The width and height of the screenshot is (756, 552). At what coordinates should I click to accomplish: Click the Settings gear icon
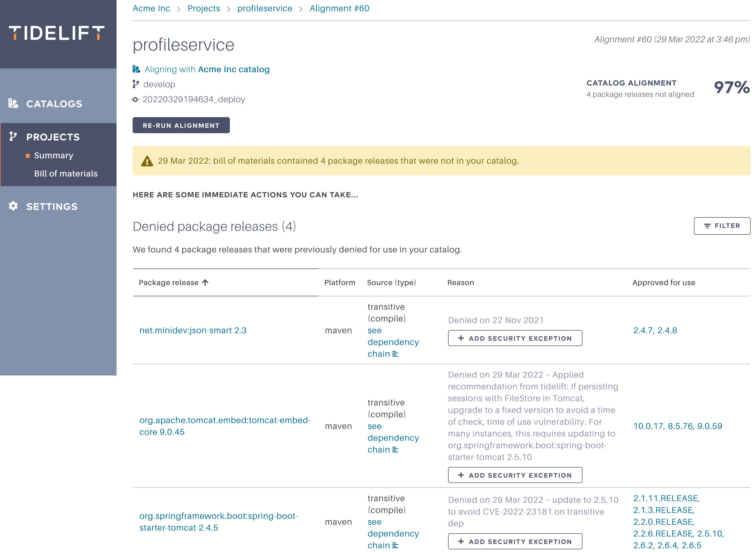tap(13, 206)
